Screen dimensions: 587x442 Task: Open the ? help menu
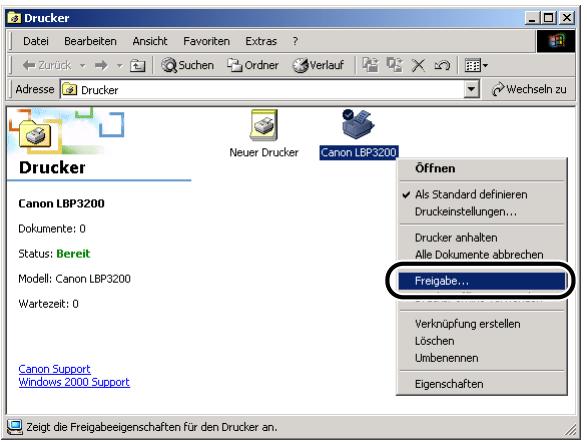tap(295, 41)
